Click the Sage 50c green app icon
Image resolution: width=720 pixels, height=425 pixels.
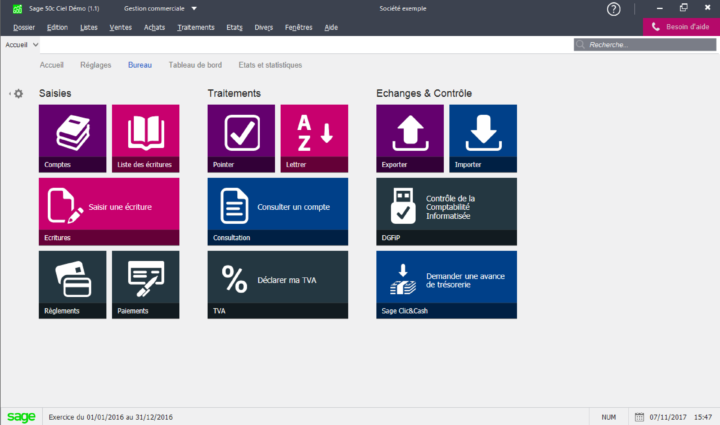pyautogui.click(x=17, y=9)
